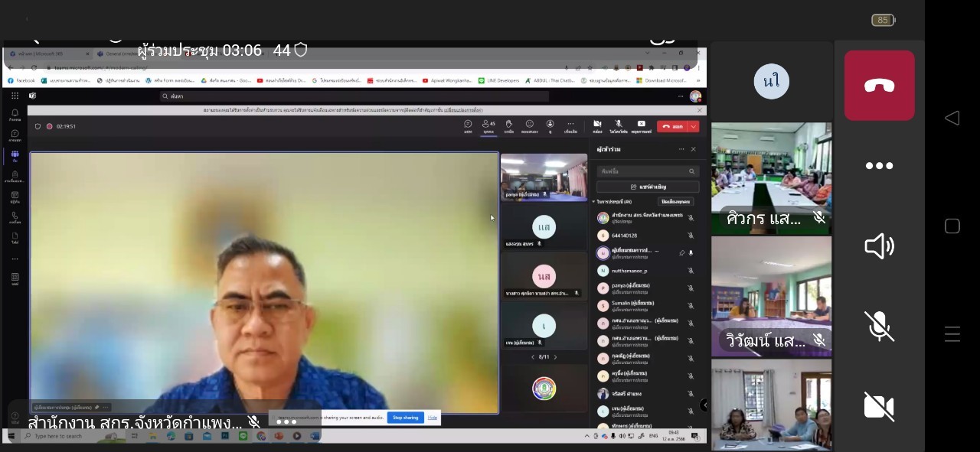Click the mic-off icon next to 644140128
The image size is (980, 452).
point(691,236)
